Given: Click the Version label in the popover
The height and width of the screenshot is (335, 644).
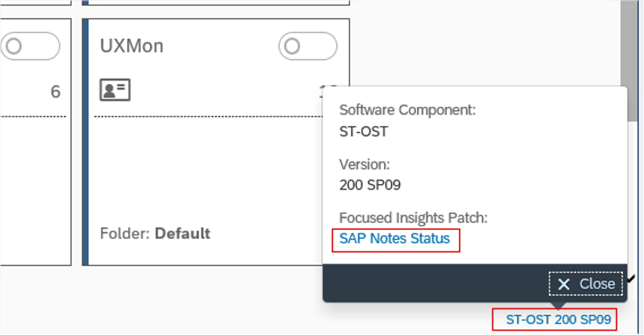Looking at the screenshot, I should point(364,164).
